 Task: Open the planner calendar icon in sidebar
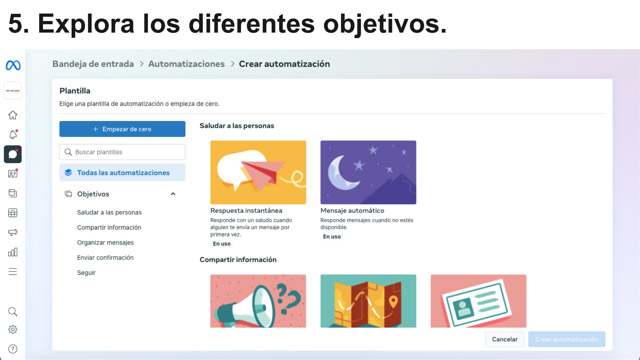point(13,174)
